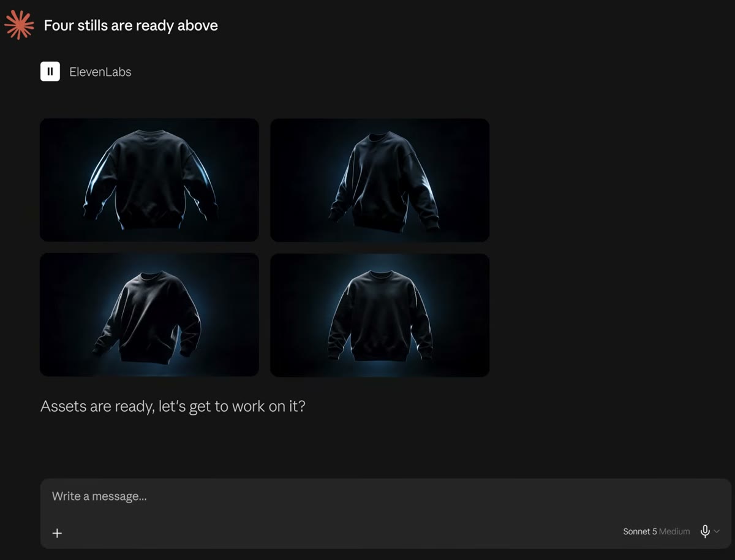Open the top-right angled sweatshirt still
The image size is (735, 560).
[380, 180]
